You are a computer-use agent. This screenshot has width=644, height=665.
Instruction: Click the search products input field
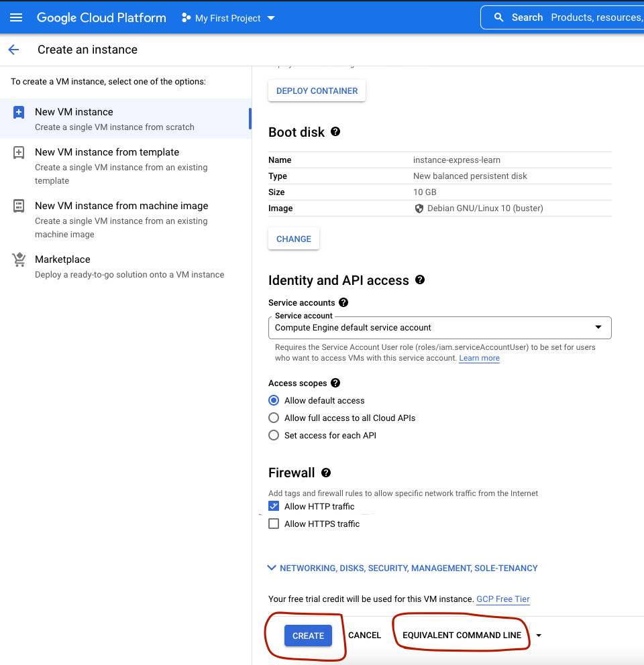[562, 17]
